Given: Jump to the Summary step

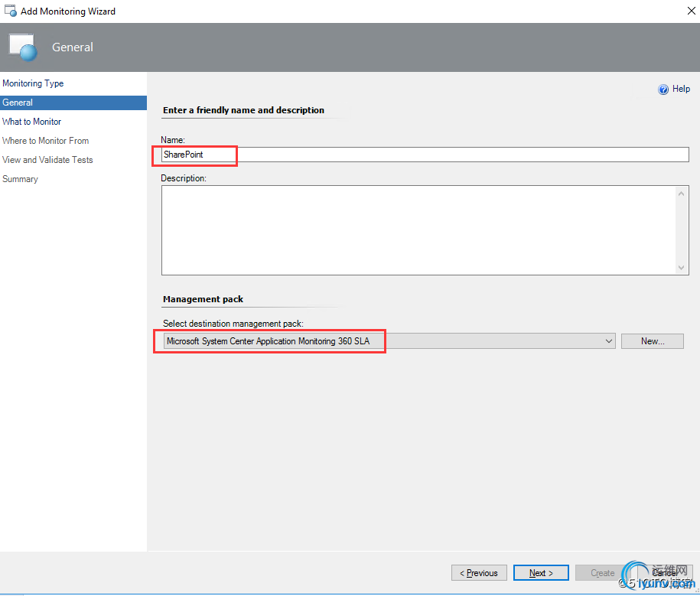Looking at the screenshot, I should (x=20, y=179).
